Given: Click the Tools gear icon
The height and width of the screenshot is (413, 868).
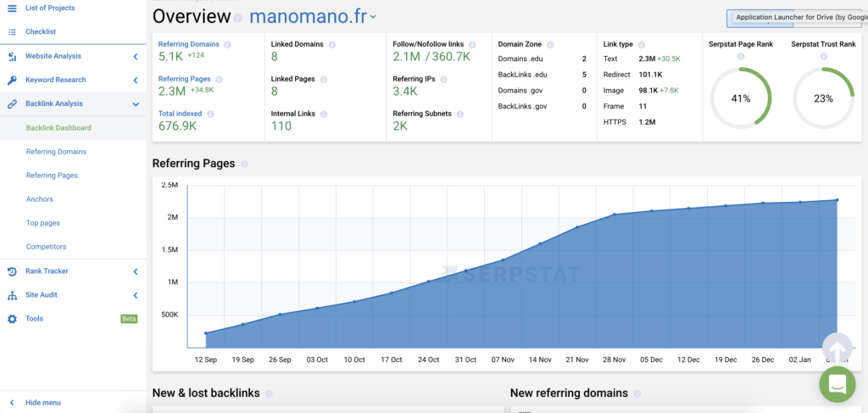Looking at the screenshot, I should (x=12, y=319).
